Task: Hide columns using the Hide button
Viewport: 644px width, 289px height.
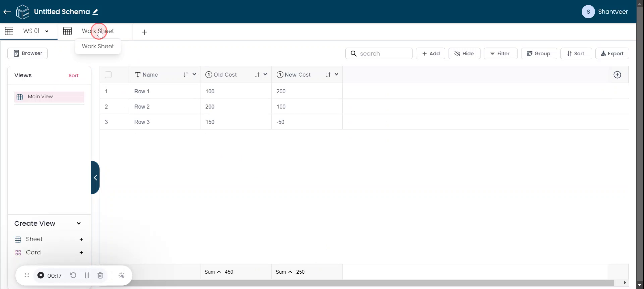Action: coord(464,54)
